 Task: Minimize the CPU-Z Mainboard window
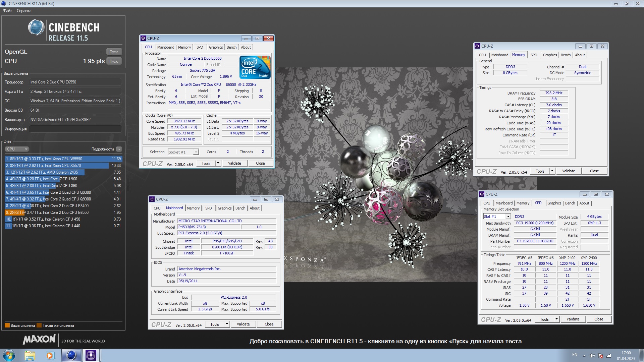click(x=255, y=199)
